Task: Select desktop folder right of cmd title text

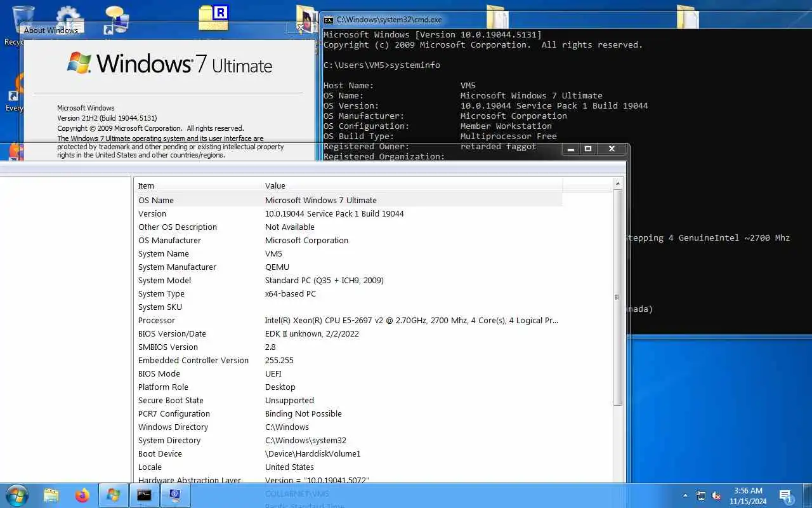Action: [497, 17]
